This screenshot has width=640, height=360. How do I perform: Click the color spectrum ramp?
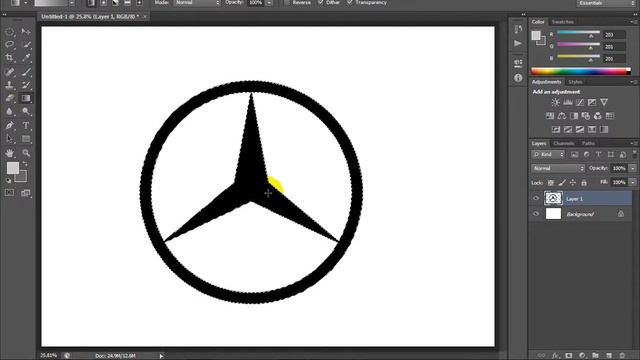pos(581,71)
